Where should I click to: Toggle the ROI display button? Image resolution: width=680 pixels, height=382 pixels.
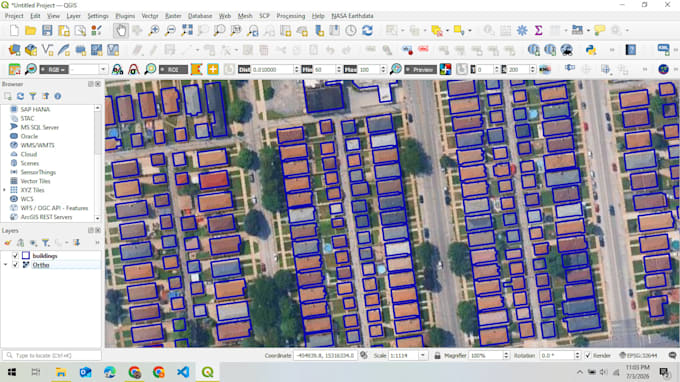(x=173, y=69)
